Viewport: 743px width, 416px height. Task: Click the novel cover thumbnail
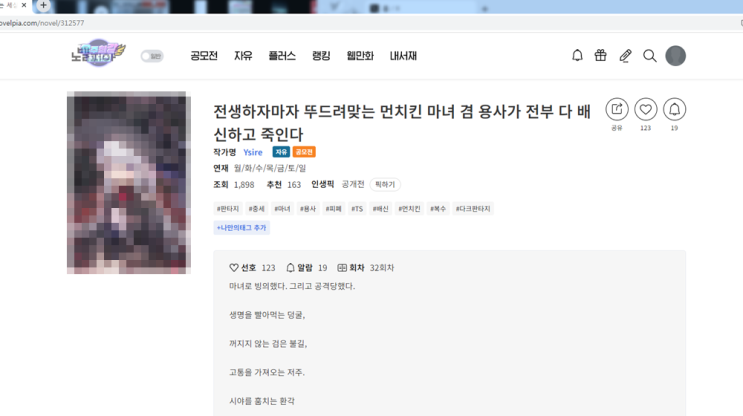129,182
